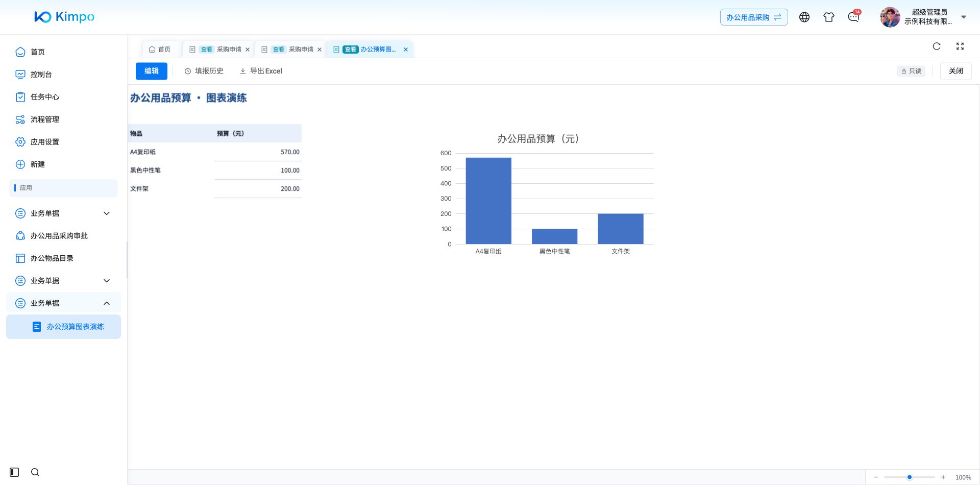This screenshot has width=980, height=485.
Task: Click the search icon at sidebar bottom
Action: [x=35, y=472]
